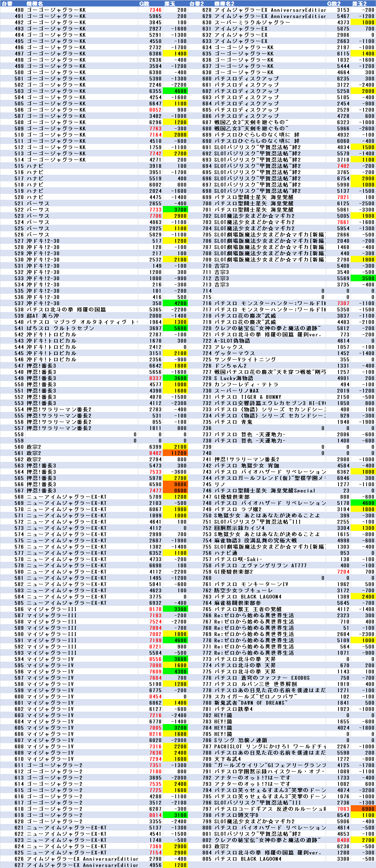Click the 機種名2 column header

pyautogui.click(x=269, y=3)
